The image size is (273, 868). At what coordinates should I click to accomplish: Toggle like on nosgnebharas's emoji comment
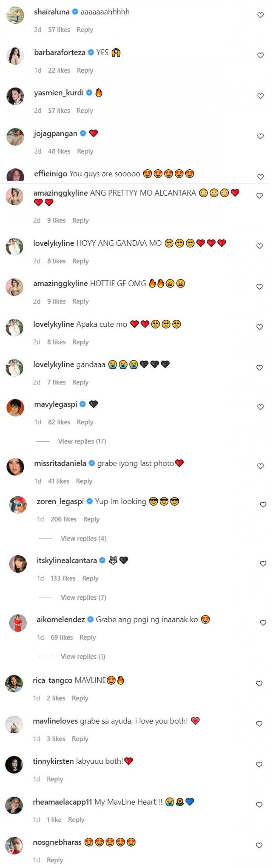[259, 845]
